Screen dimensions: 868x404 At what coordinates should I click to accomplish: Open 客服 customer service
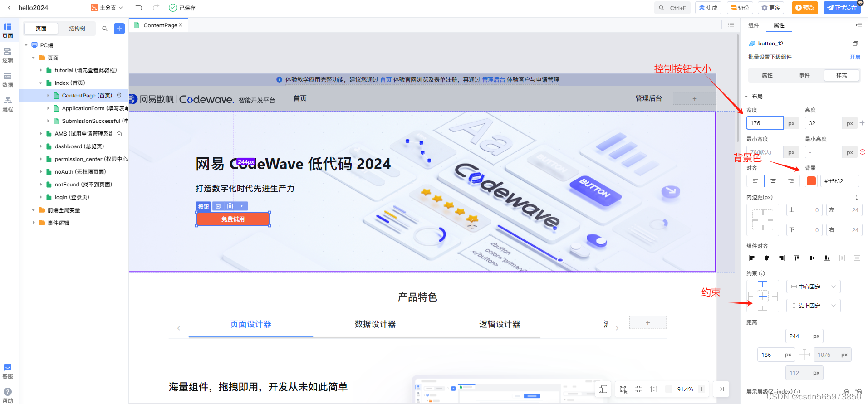pos(8,370)
